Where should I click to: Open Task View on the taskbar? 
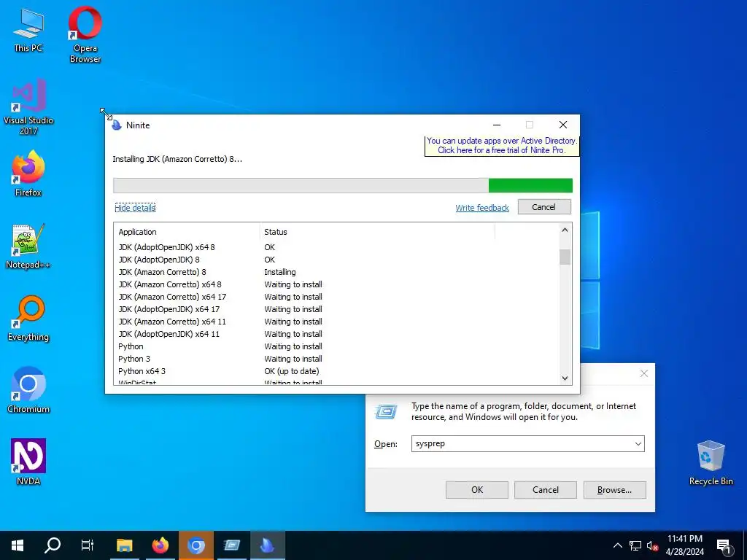point(88,545)
